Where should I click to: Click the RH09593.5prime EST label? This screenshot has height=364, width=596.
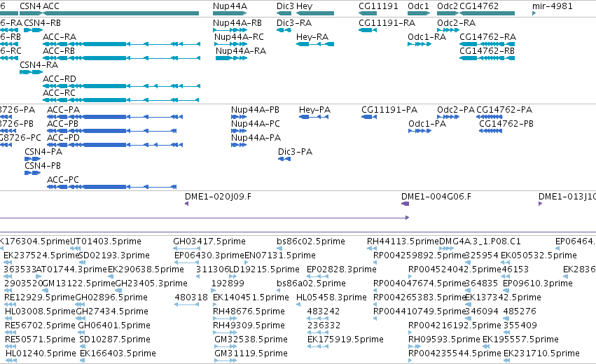click(444, 339)
